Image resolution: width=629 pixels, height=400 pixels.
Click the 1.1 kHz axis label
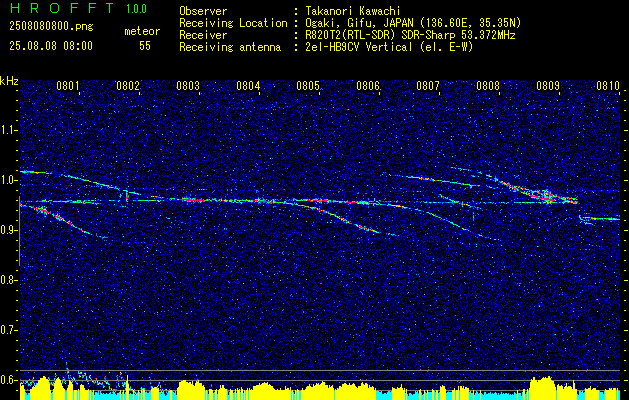pos(8,130)
